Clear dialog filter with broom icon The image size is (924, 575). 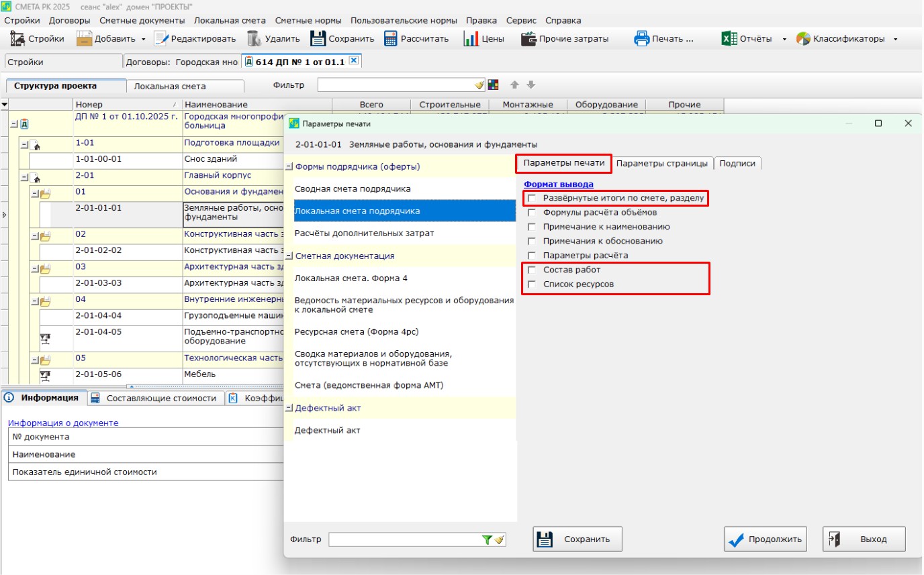tap(499, 539)
